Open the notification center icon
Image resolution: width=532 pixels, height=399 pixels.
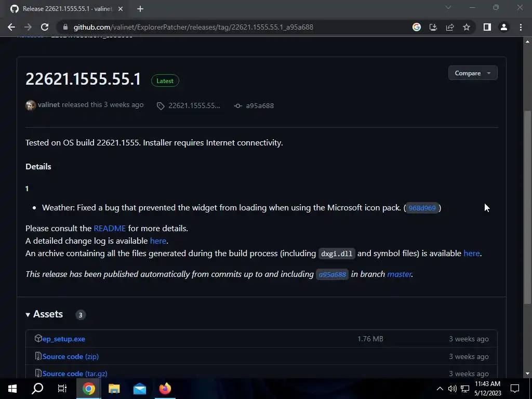(515, 389)
